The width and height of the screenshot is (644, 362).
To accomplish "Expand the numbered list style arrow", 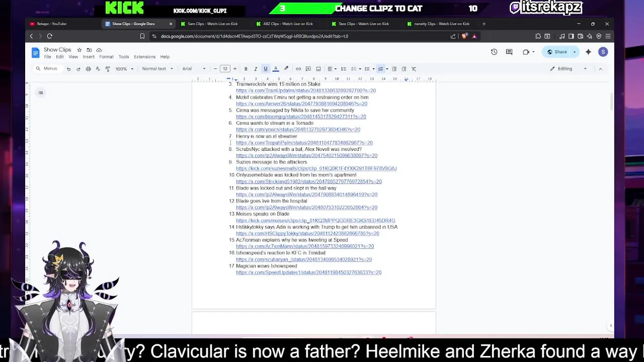I will tap(387, 69).
